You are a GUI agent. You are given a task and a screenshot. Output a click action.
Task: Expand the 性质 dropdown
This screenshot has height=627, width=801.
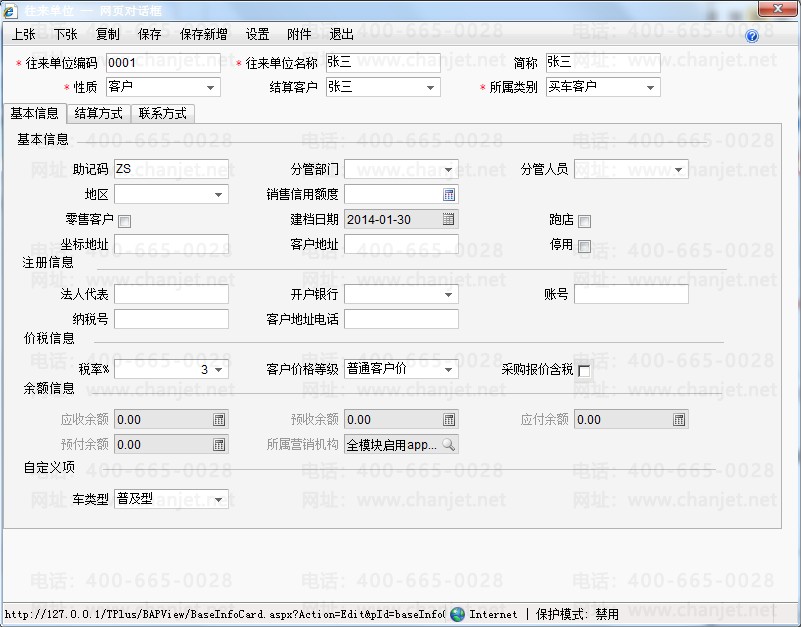click(x=210, y=87)
